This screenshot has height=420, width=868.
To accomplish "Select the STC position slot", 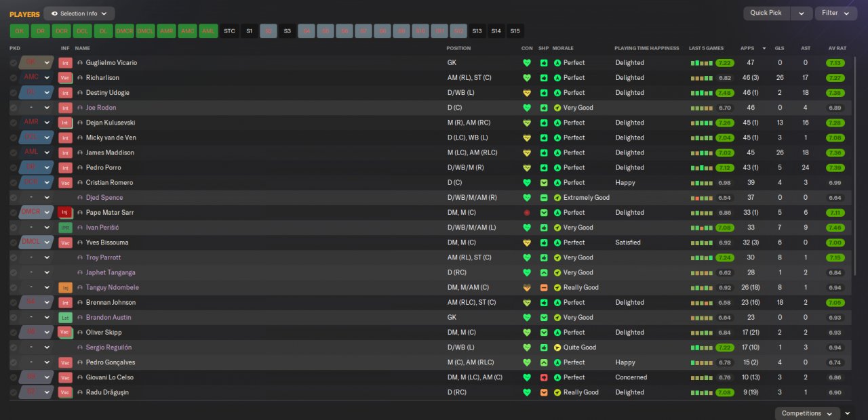I will pyautogui.click(x=229, y=31).
